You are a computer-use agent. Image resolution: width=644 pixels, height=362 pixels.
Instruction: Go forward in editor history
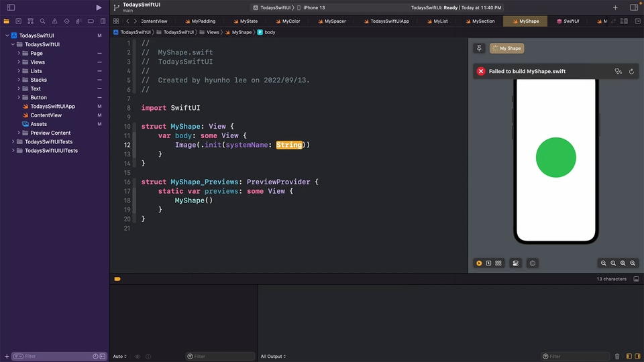[135, 21]
